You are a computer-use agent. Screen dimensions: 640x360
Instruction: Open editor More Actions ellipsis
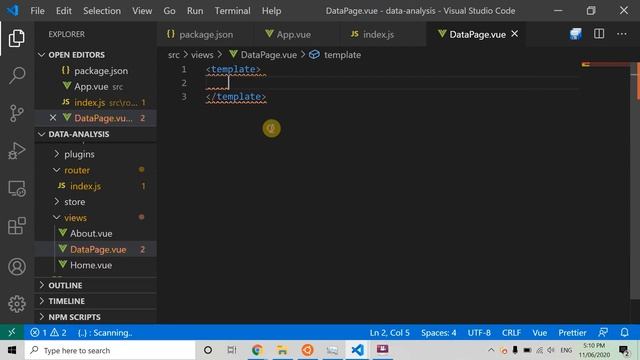click(622, 34)
